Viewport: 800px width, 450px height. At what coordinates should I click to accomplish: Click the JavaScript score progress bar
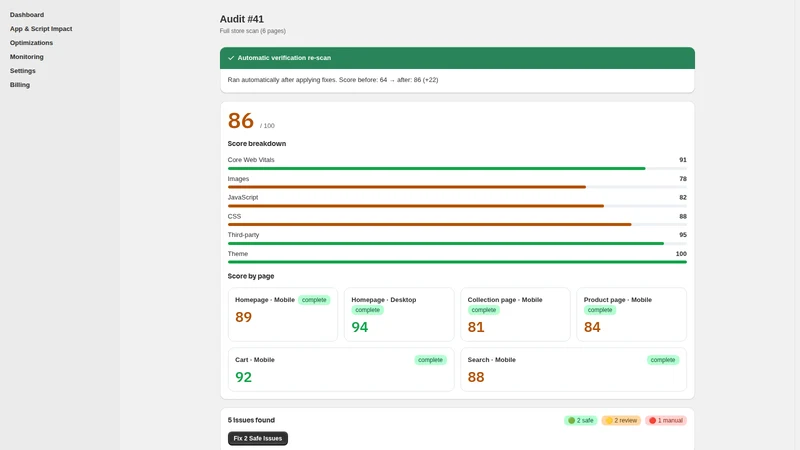click(x=457, y=206)
